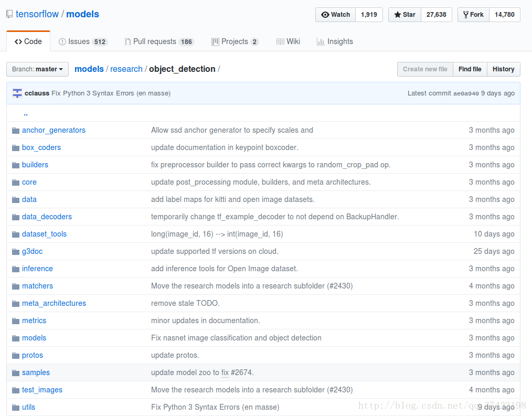
Task: Click the Find file button
Action: [x=470, y=69]
